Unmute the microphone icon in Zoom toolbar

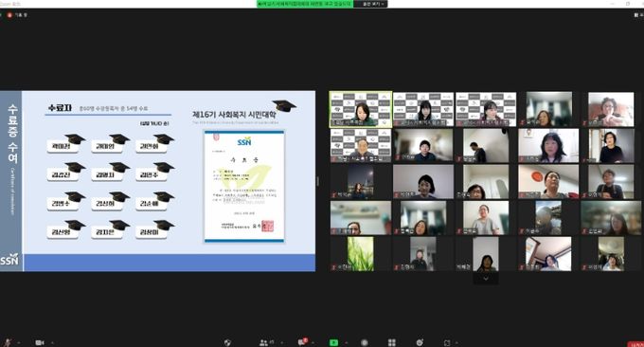(x=8, y=342)
